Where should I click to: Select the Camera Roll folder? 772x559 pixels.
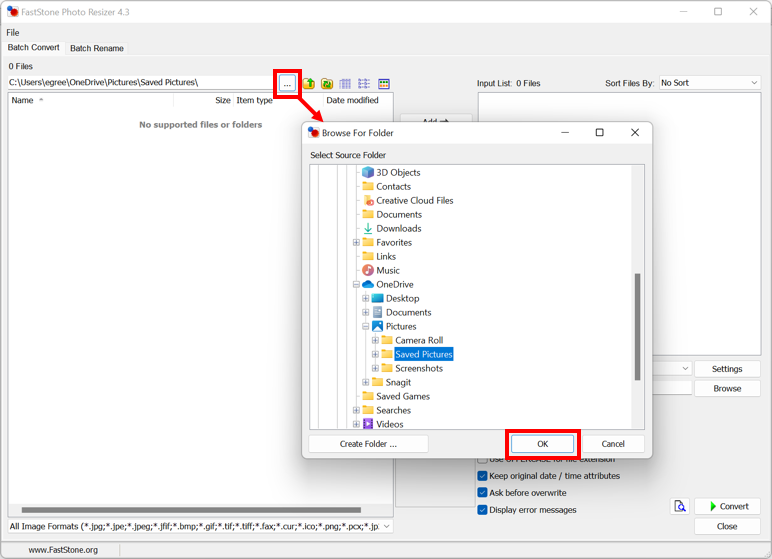tap(419, 340)
